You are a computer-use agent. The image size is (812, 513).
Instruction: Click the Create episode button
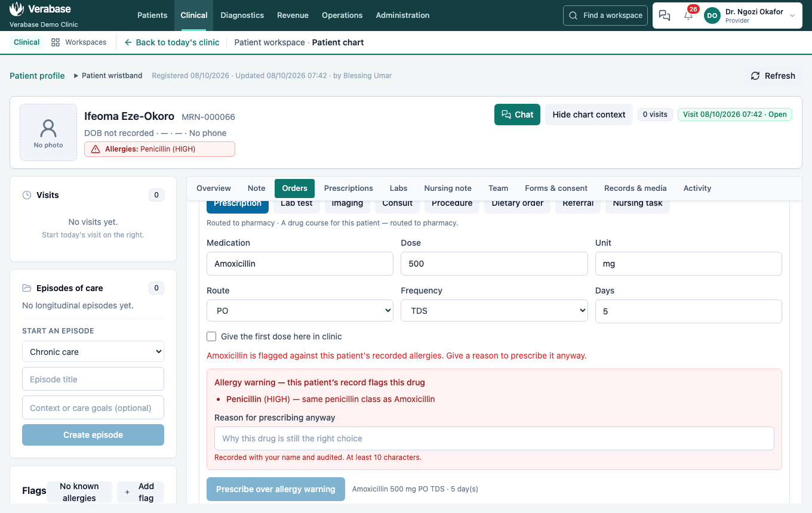point(93,435)
